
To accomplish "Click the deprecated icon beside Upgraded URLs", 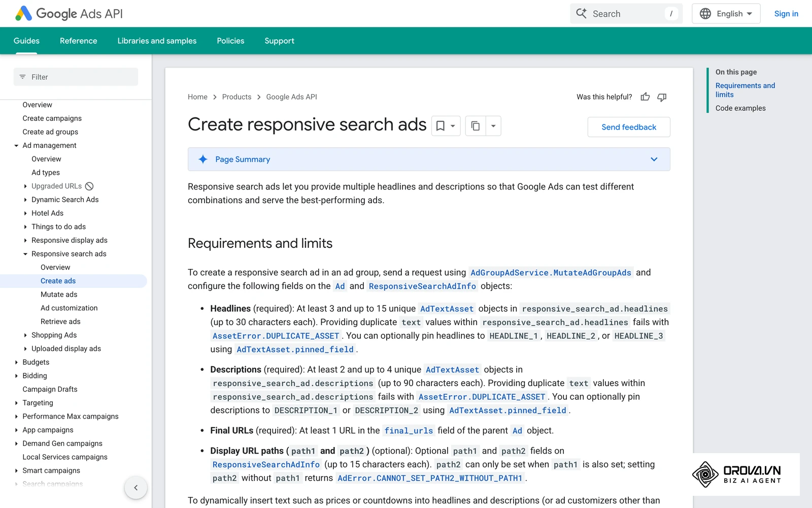I will click(89, 186).
